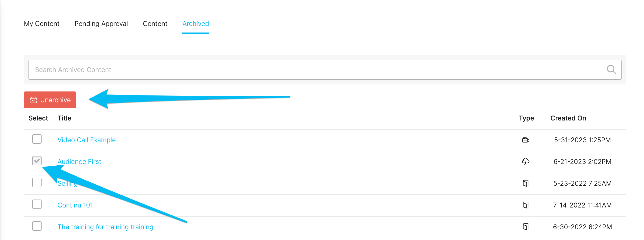Check the Video Call Example checkbox

37,139
